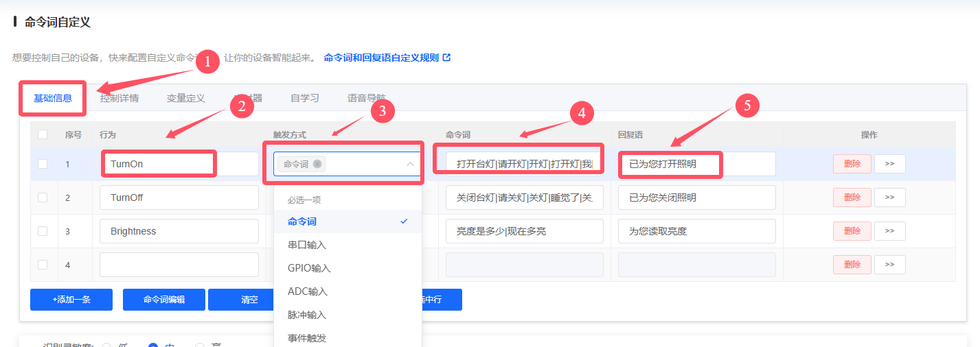This screenshot has height=347, width=980.
Task: Click the TurnOff behavior input field
Action: coord(179,198)
